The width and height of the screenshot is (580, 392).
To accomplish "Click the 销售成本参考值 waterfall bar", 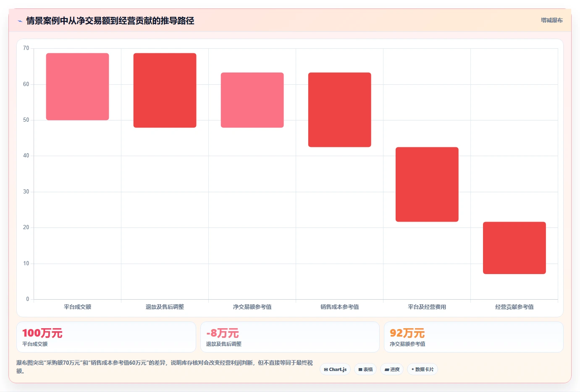I will (x=340, y=110).
